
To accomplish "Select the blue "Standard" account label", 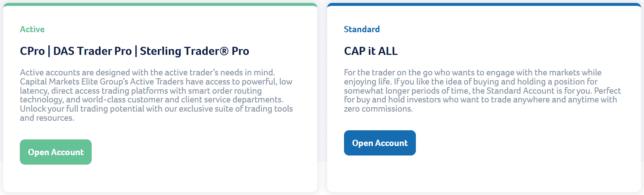I will point(362,29).
